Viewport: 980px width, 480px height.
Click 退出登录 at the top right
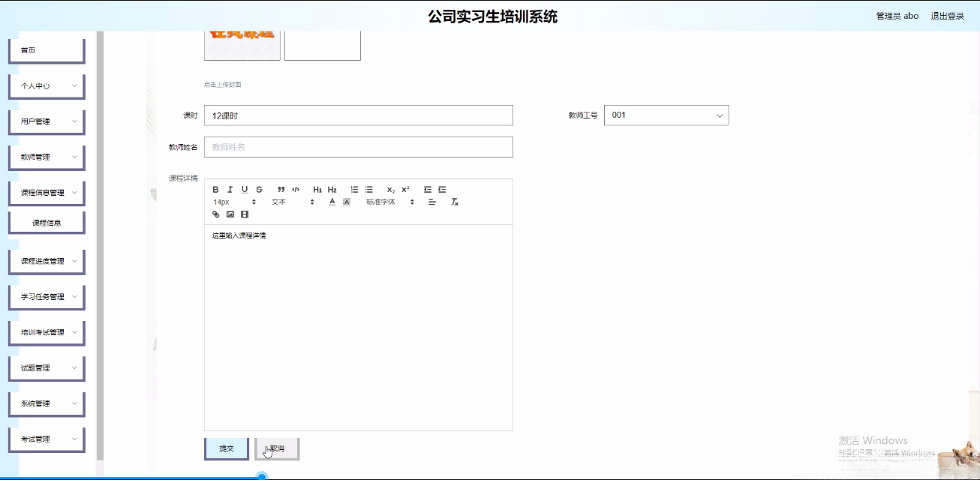pos(948,15)
